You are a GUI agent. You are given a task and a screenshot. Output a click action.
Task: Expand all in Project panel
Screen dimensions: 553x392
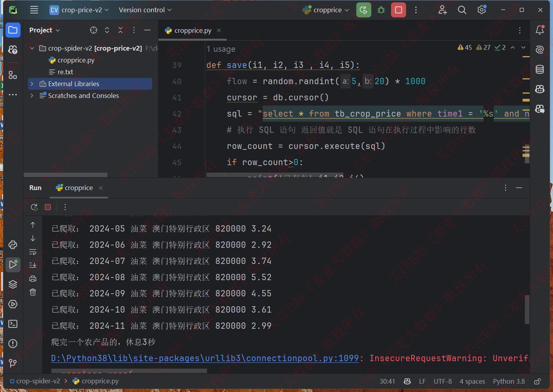[107, 30]
